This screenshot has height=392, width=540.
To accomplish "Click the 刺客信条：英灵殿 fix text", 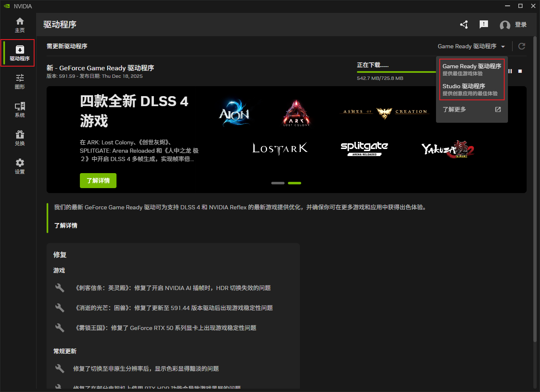I will coord(172,288).
